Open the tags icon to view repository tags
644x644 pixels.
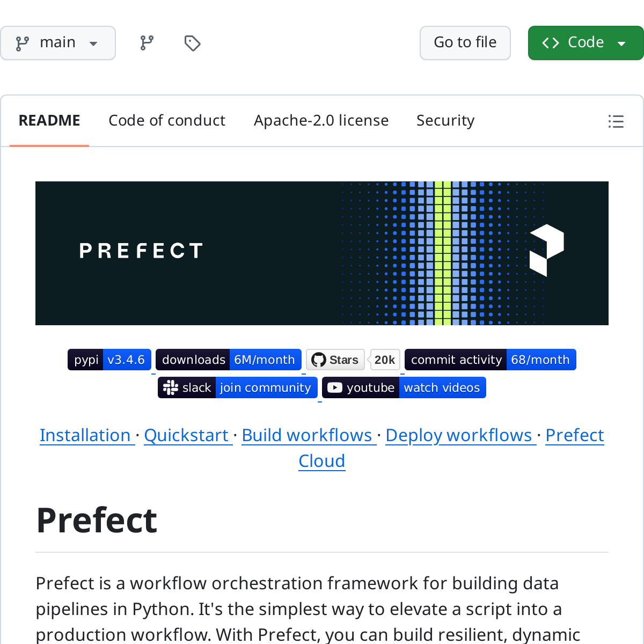click(x=192, y=42)
